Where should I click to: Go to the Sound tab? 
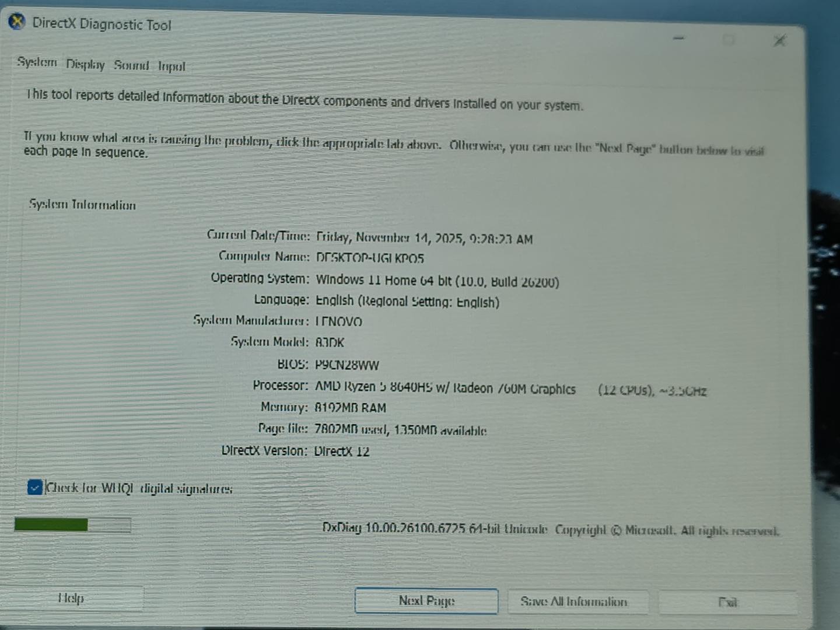[x=131, y=65]
